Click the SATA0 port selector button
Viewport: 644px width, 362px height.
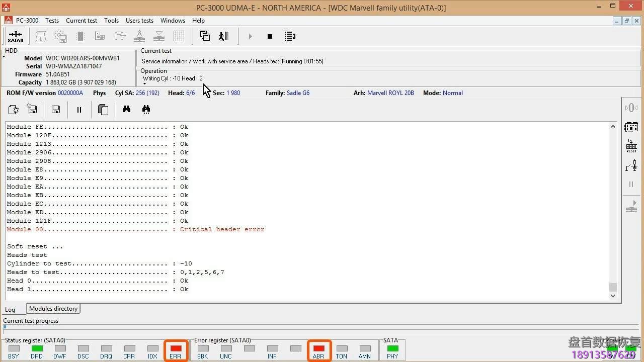(16, 37)
